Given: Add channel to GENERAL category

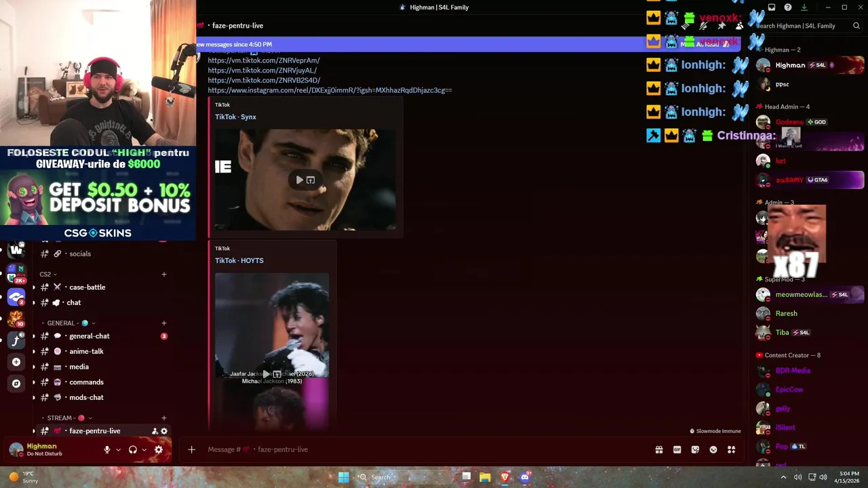Looking at the screenshot, I should (164, 323).
